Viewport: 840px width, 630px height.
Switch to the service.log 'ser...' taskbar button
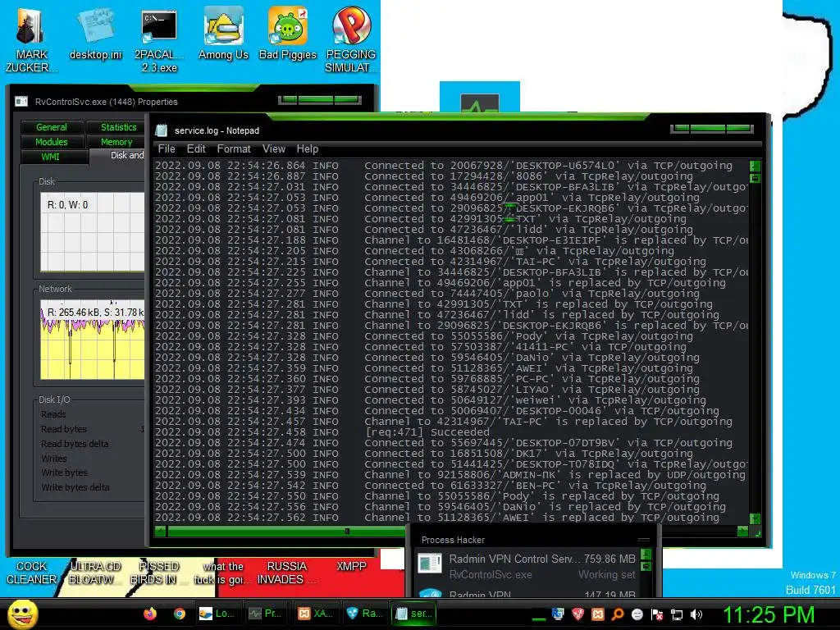(413, 614)
